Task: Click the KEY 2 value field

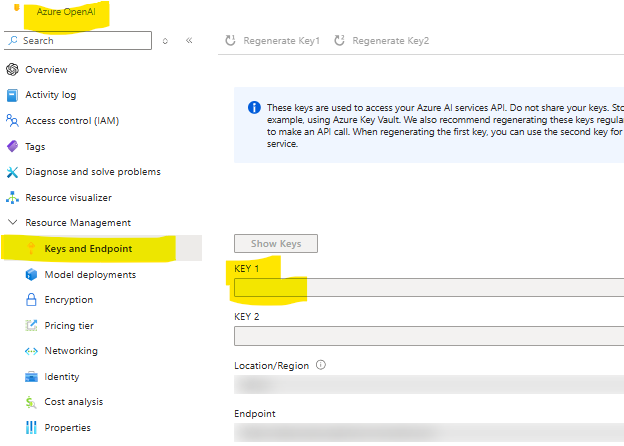Action: (429, 336)
